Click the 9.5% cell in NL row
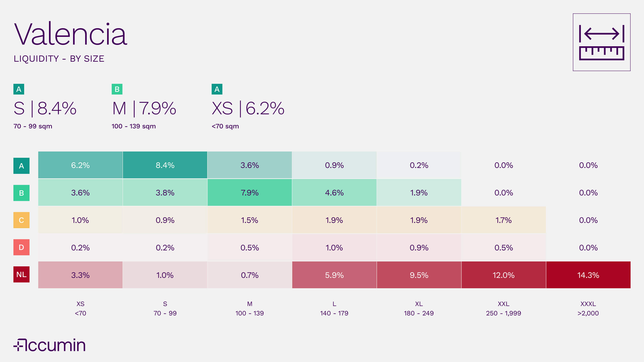The height and width of the screenshot is (362, 644). [419, 275]
